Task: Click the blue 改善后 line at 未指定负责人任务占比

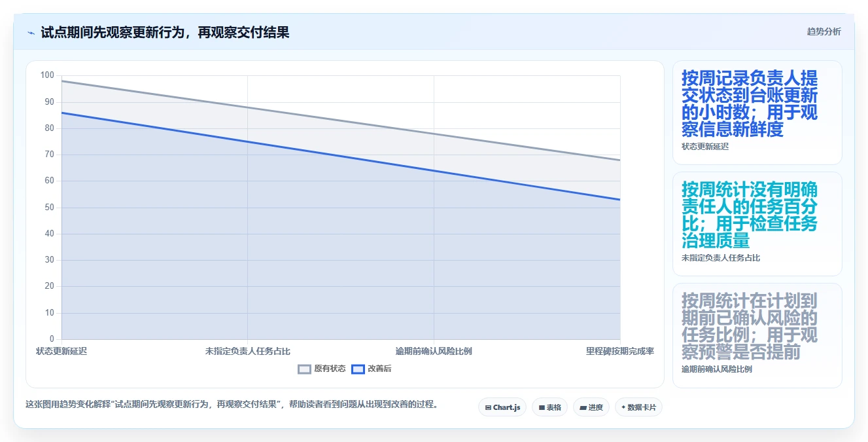Action: tap(248, 141)
